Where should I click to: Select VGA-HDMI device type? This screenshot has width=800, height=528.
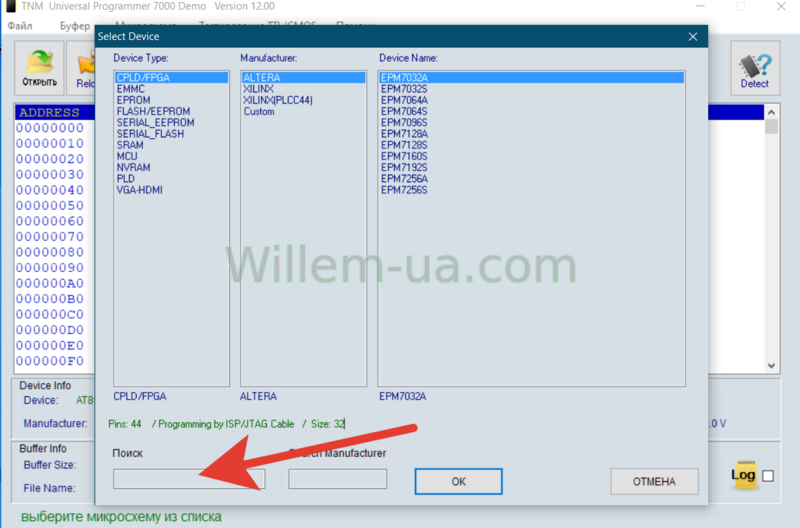coord(139,190)
